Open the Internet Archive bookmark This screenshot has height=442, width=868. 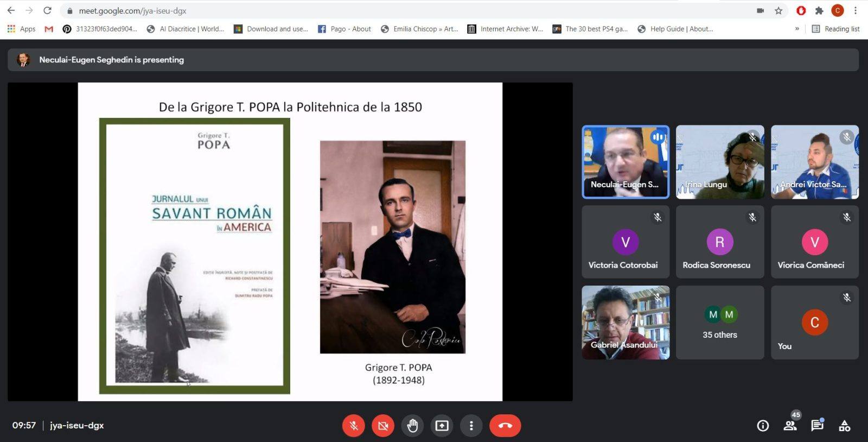click(505, 29)
